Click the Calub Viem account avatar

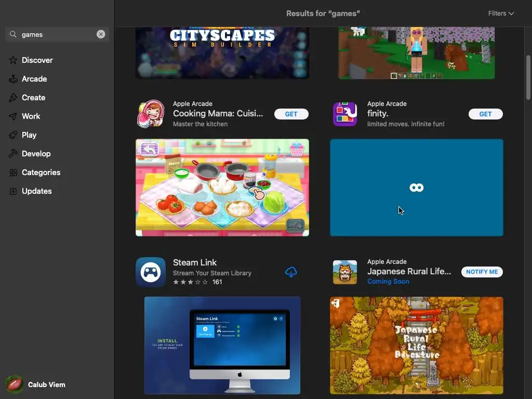coord(14,384)
